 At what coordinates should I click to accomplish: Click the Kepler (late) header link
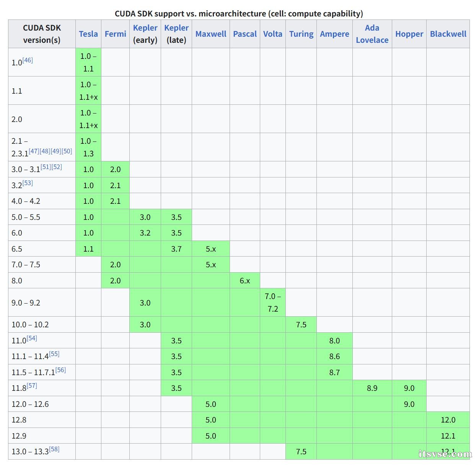(x=176, y=28)
